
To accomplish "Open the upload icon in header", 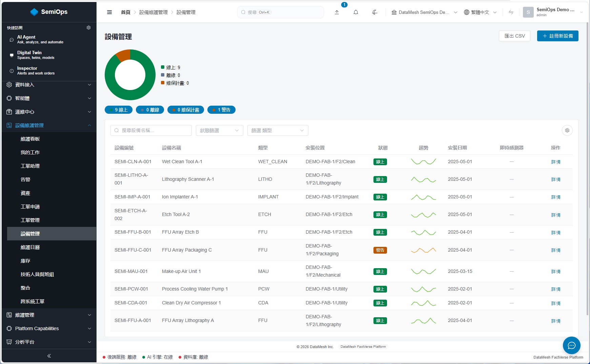I will tap(337, 12).
